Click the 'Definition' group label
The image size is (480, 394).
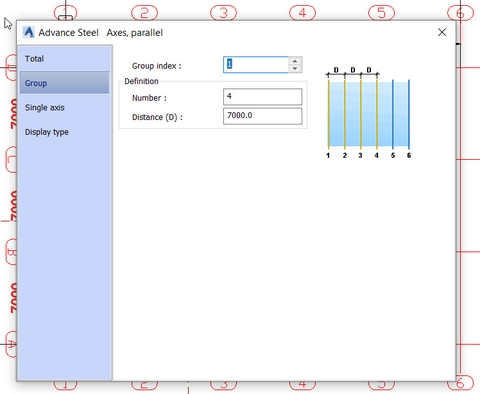pos(141,81)
